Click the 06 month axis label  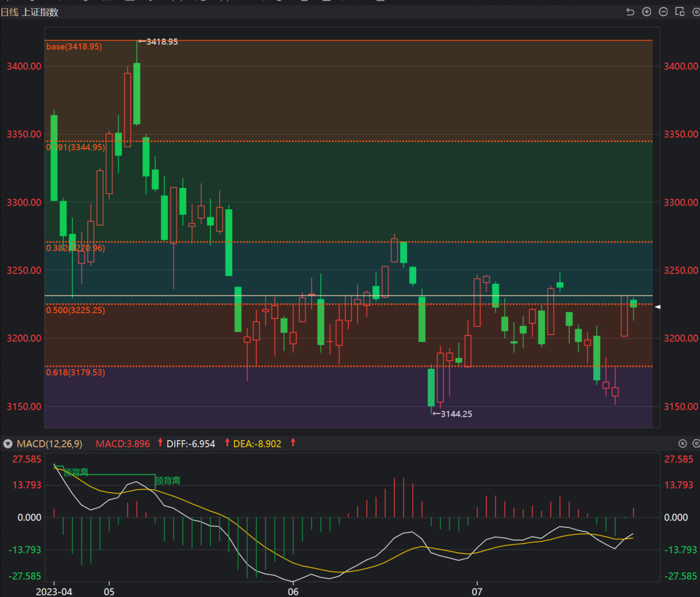pyautogui.click(x=293, y=592)
